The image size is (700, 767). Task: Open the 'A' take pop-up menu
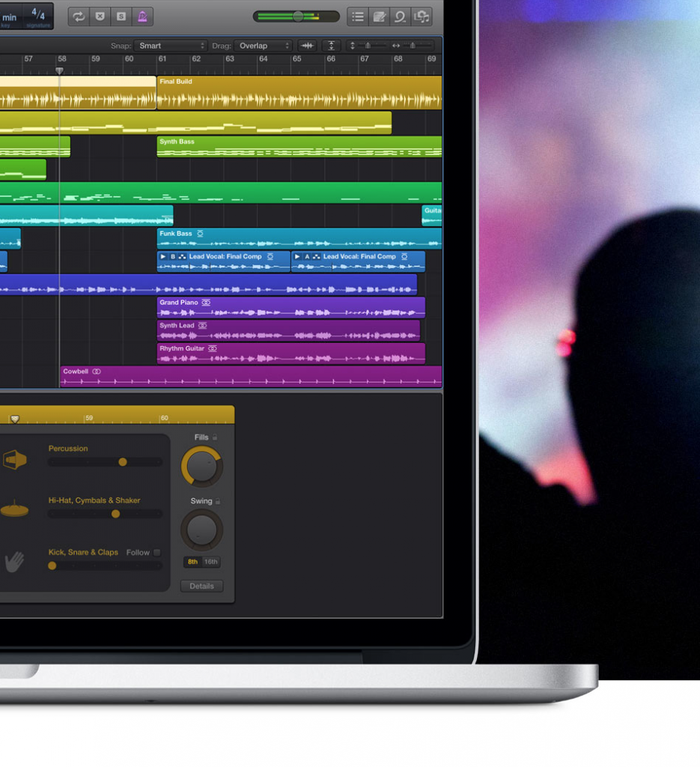[307, 256]
